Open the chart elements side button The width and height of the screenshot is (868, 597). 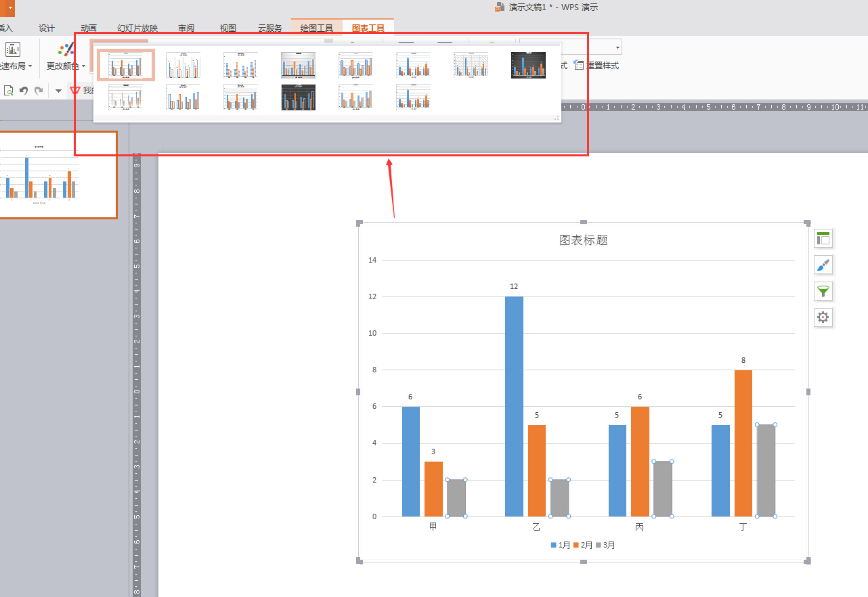click(823, 238)
